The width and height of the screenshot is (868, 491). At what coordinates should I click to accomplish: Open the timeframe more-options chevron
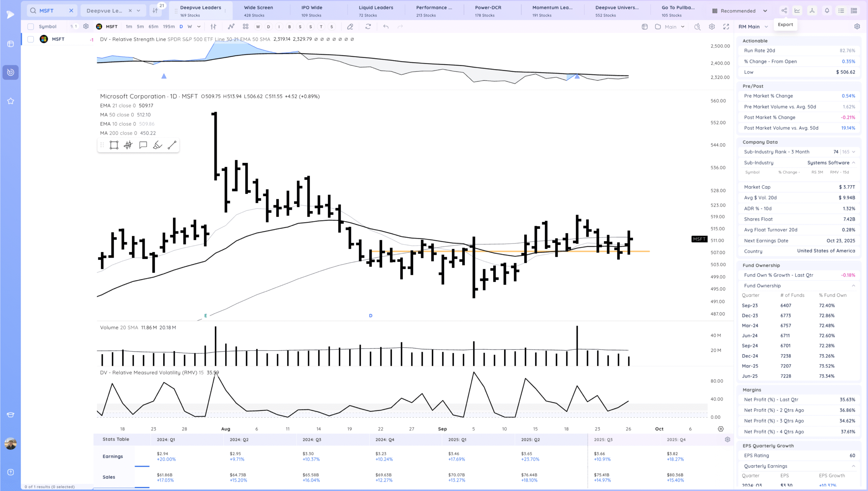199,26
